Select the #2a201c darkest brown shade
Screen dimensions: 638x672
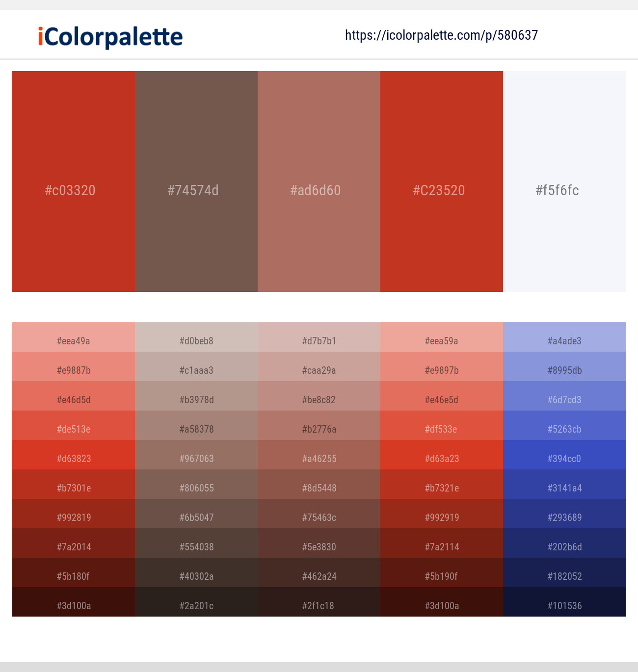click(196, 602)
